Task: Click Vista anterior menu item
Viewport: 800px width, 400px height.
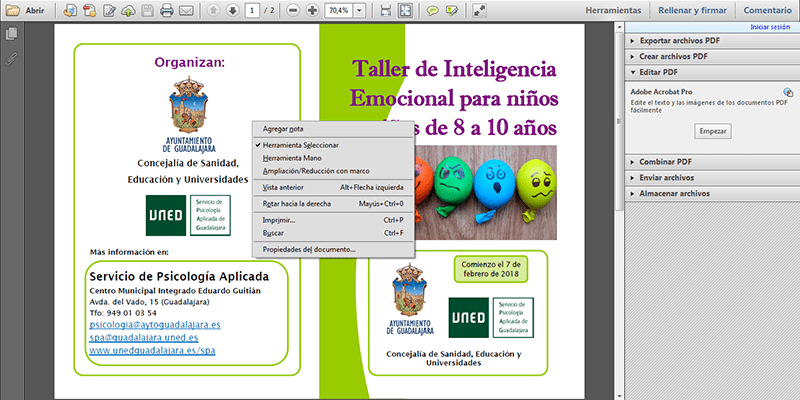Action: 333,187
